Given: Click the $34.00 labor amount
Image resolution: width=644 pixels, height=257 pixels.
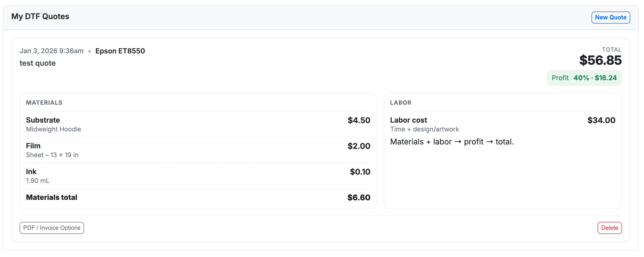Looking at the screenshot, I should (x=601, y=120).
